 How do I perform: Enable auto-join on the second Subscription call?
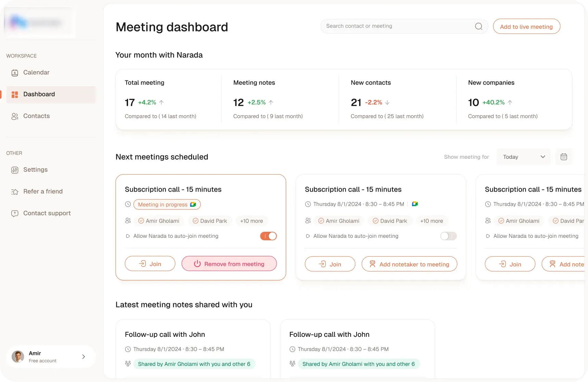click(448, 236)
